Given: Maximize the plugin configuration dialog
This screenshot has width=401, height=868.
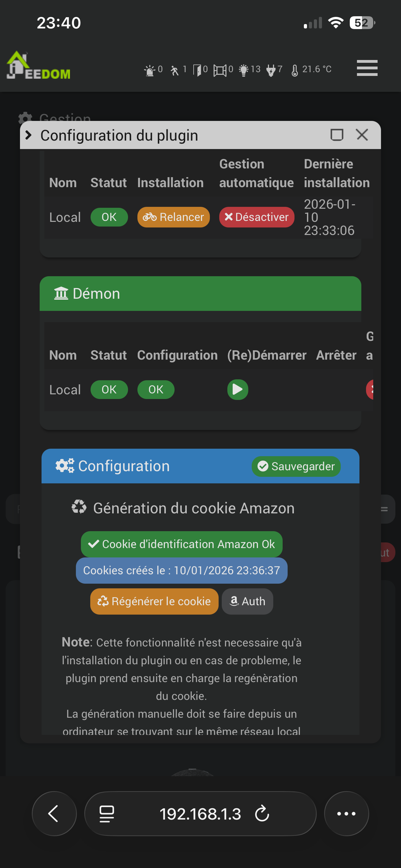Looking at the screenshot, I should 337,135.
